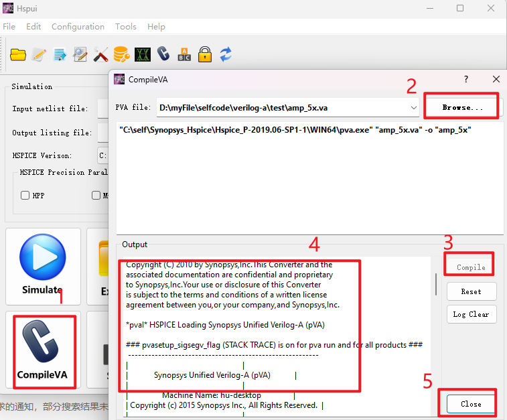Click the orange database toolbar icon
Screen dimensions: 507x420
tap(121, 54)
